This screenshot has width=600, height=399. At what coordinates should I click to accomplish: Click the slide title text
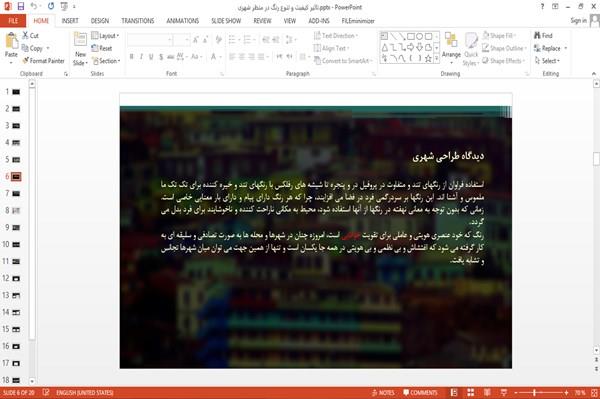[448, 156]
